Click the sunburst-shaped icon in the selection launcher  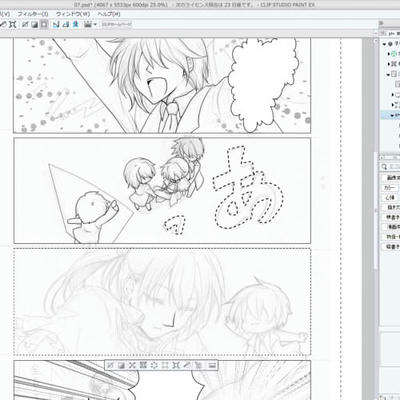click(154, 366)
